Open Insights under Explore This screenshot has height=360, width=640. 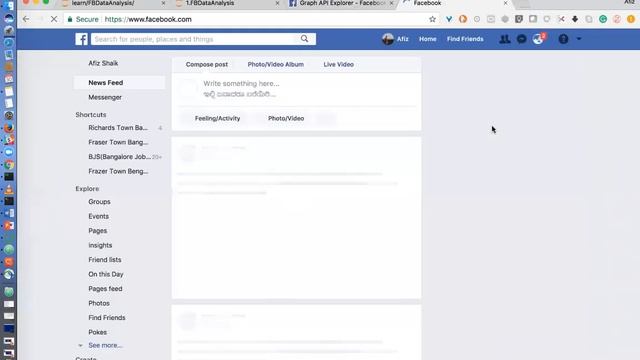[x=100, y=245]
